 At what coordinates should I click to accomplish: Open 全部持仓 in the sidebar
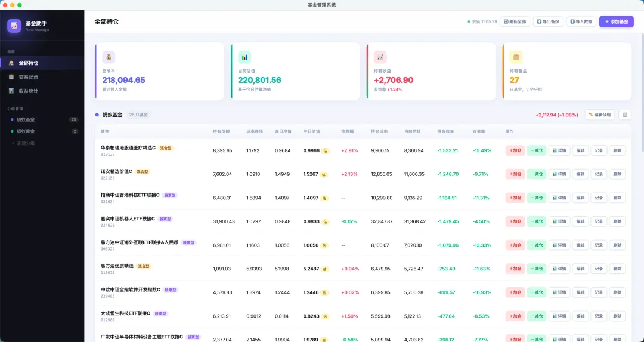click(x=42, y=63)
